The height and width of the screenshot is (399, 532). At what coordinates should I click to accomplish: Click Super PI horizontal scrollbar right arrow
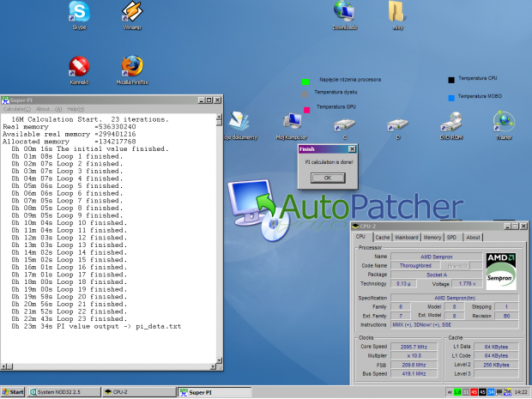(213, 366)
